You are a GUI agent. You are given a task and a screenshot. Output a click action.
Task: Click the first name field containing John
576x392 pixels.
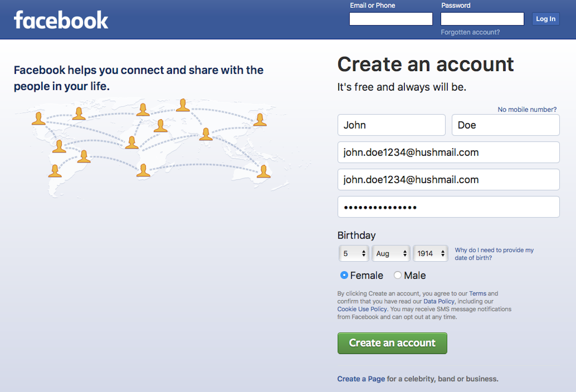[x=391, y=125]
